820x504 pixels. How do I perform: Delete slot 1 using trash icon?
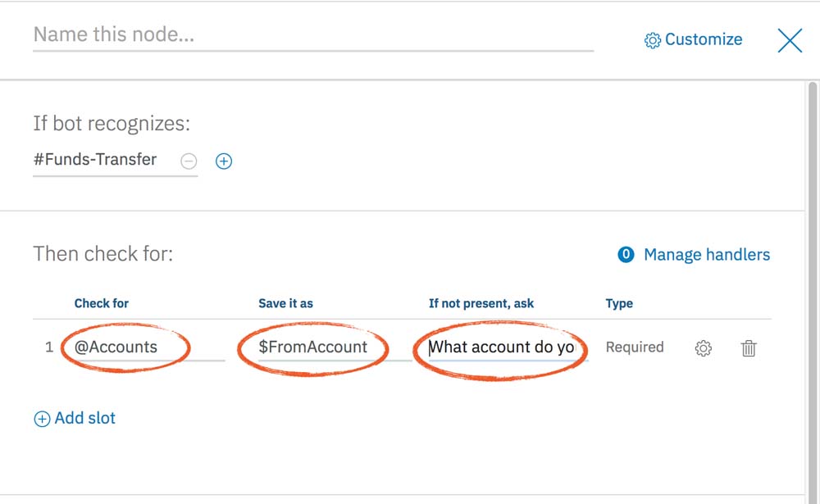(x=749, y=348)
